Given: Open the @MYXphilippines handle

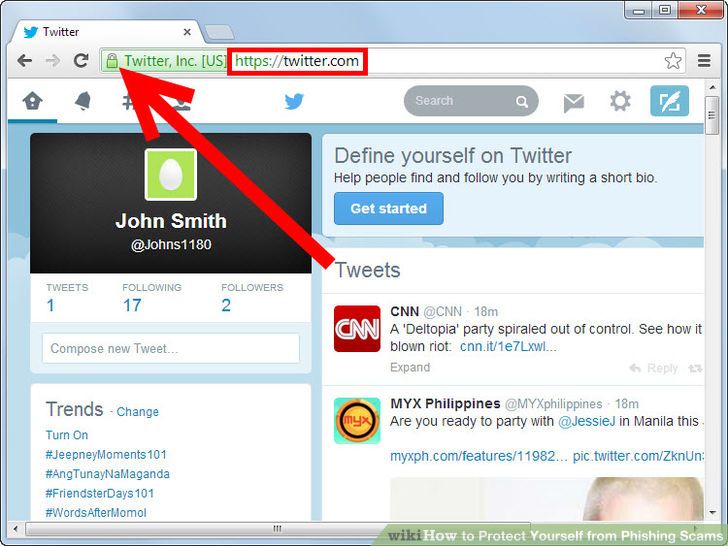Looking at the screenshot, I should click(553, 404).
